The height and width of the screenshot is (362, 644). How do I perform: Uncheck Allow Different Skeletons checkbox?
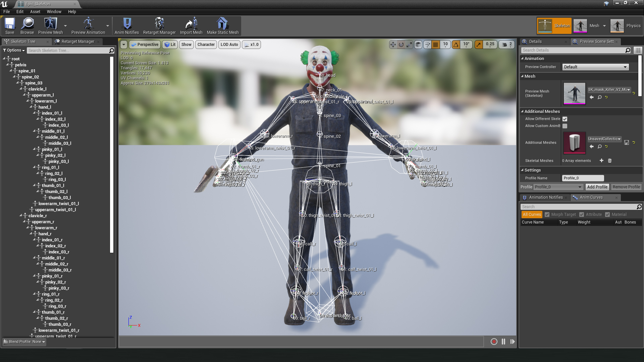point(565,119)
